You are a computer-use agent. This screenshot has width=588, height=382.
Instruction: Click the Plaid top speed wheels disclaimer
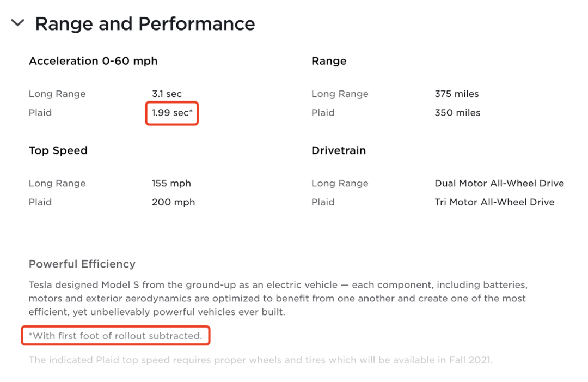pyautogui.click(x=260, y=360)
